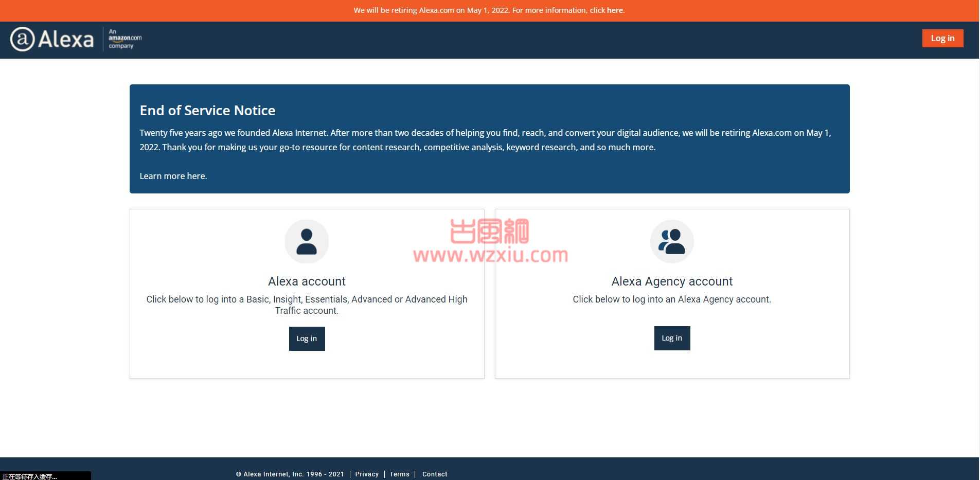Open the Terms link in footer
The width and height of the screenshot is (980, 480).
(x=399, y=474)
